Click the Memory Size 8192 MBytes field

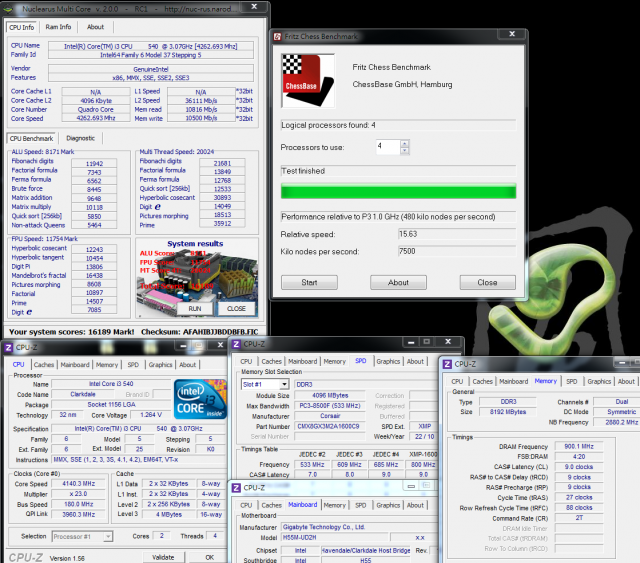[508, 412]
